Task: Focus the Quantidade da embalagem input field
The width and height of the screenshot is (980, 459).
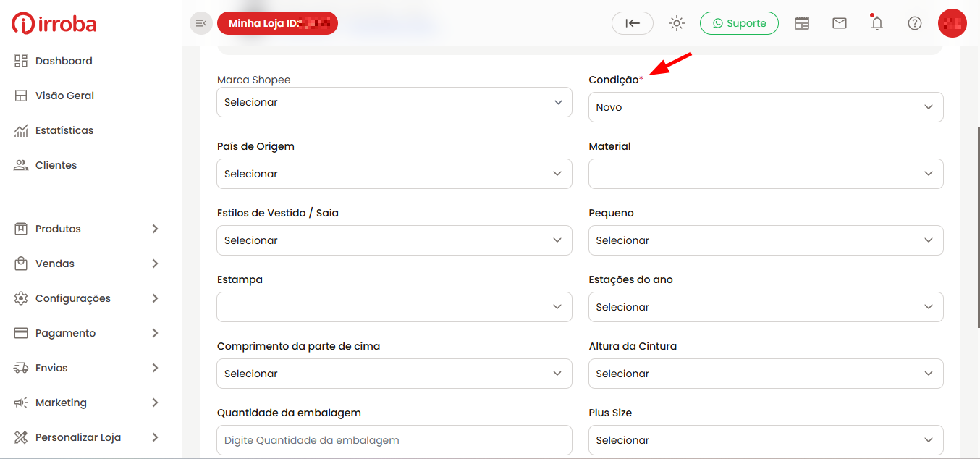Action: click(x=394, y=440)
